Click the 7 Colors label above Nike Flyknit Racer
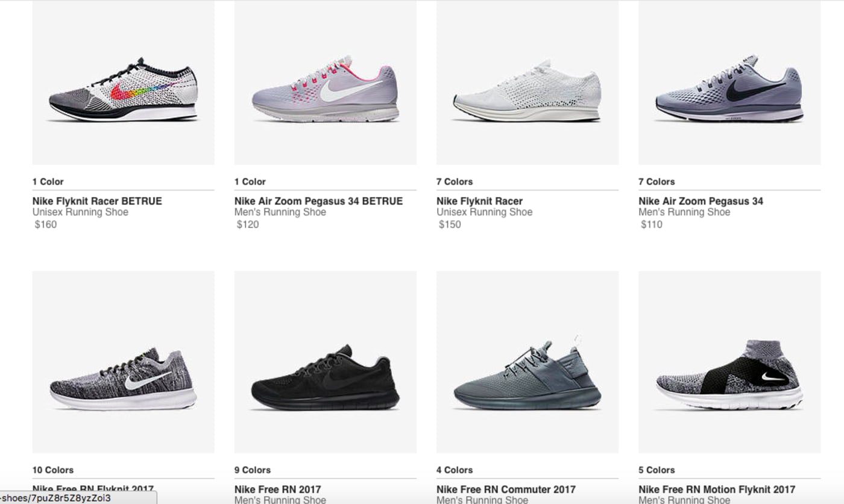Image resolution: width=844 pixels, height=504 pixels. [x=455, y=181]
